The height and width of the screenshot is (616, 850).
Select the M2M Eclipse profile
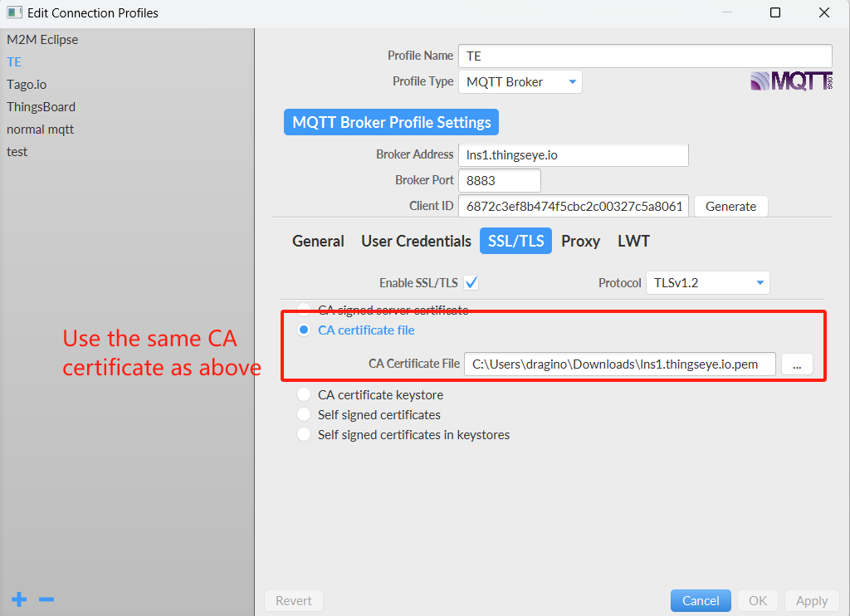[42, 40]
